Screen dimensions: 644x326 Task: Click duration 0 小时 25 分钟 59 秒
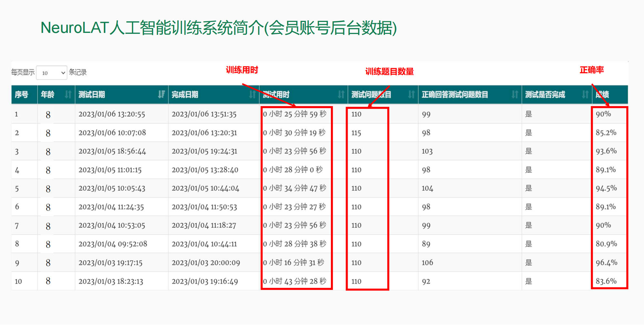click(295, 114)
